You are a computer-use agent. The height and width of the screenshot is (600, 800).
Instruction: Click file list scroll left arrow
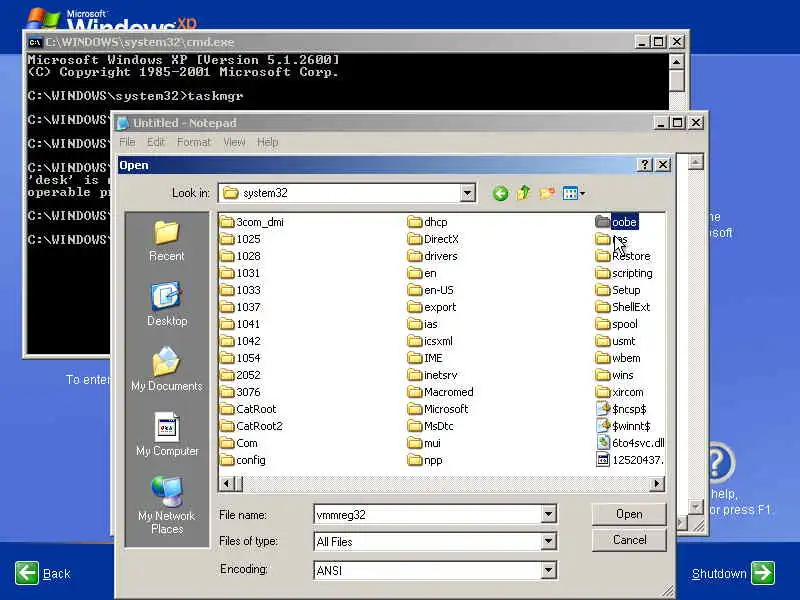tap(227, 483)
